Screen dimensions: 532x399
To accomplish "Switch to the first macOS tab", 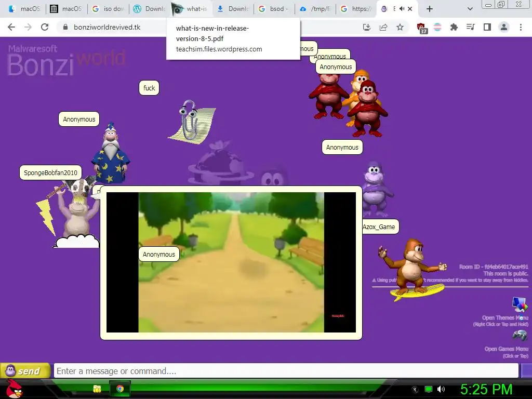I will click(24, 9).
